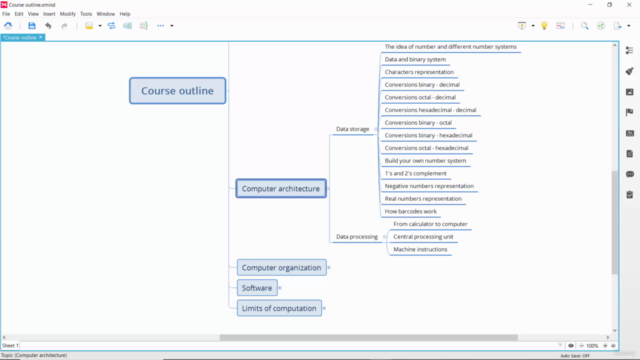Screen dimensions: 640x360
Task: Click the vertical scrollbar thumb
Action: [x=615, y=222]
